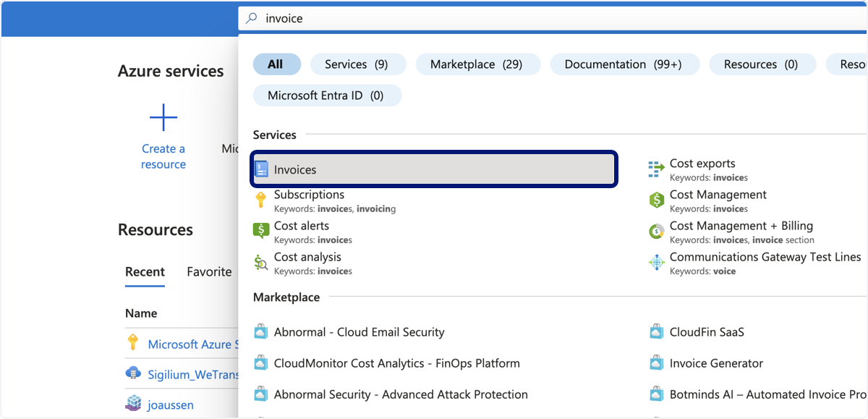Image resolution: width=868 pixels, height=419 pixels.
Task: Filter results by Documentation (99+)
Action: click(625, 64)
